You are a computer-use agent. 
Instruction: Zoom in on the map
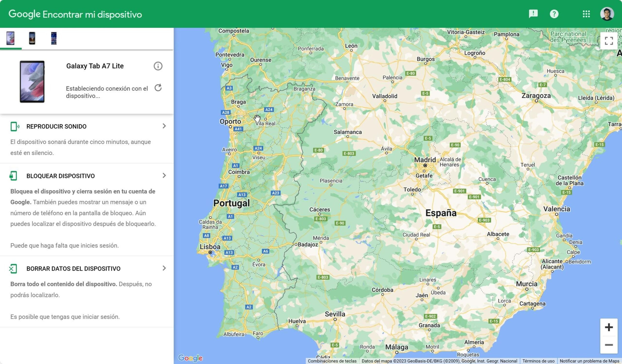pyautogui.click(x=609, y=327)
